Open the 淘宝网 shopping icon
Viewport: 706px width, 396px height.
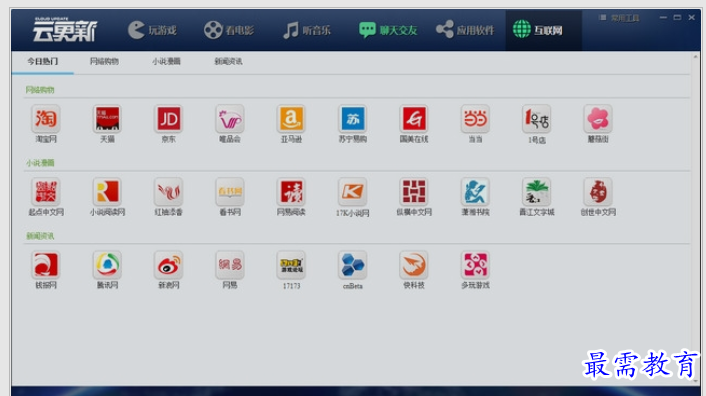pos(46,119)
